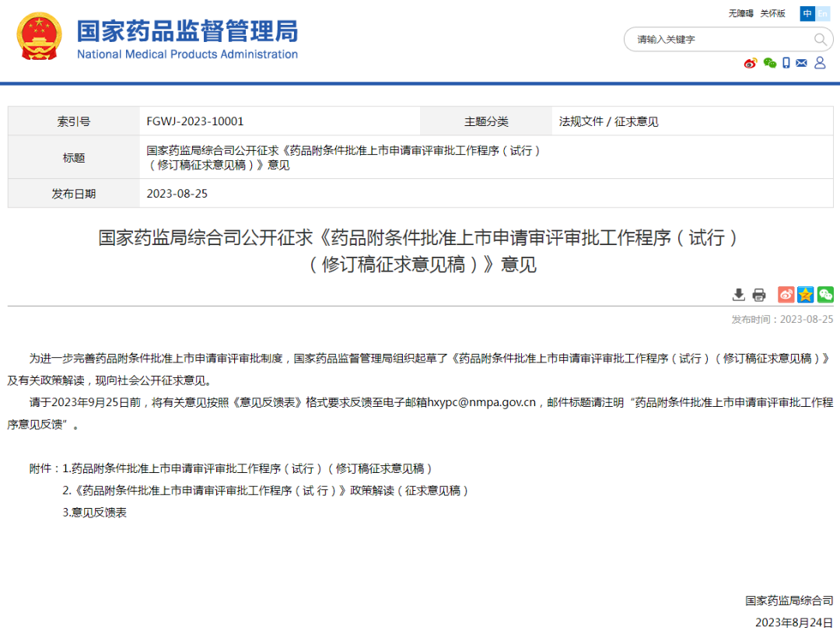The height and width of the screenshot is (634, 840).
Task: Click the national emblem logo
Action: pos(39,36)
